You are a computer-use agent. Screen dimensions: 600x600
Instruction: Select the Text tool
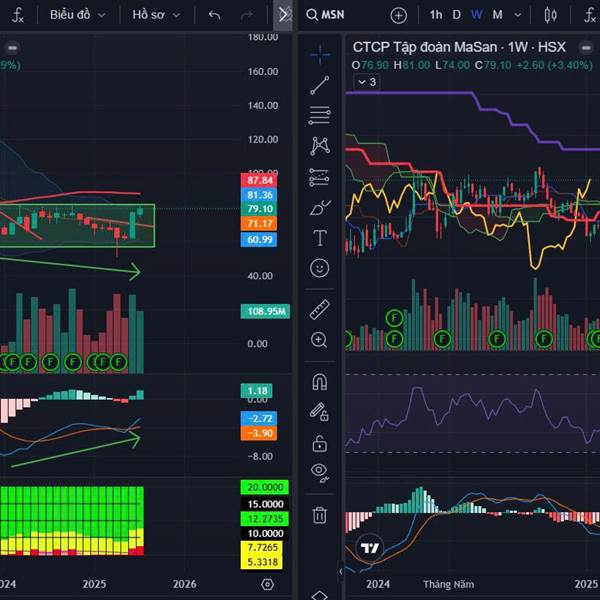point(320,238)
